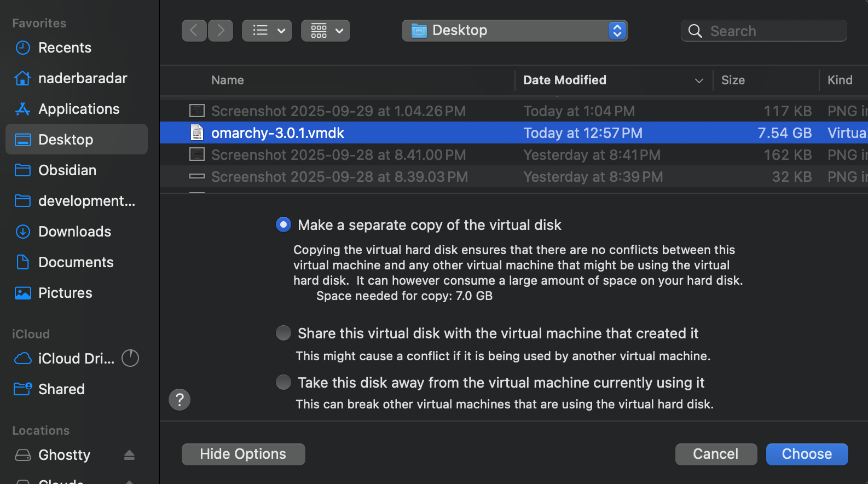Click the back navigation arrow
Image resolution: width=868 pixels, height=484 pixels.
[194, 31]
